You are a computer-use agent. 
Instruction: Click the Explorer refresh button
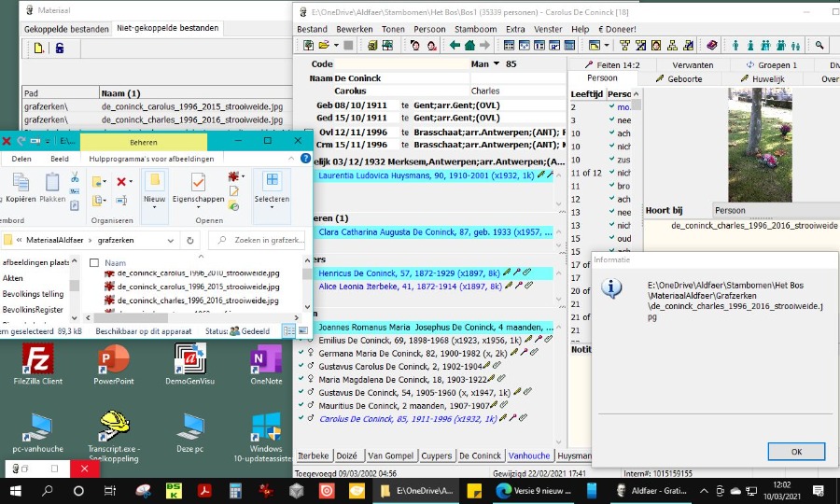[x=190, y=240]
